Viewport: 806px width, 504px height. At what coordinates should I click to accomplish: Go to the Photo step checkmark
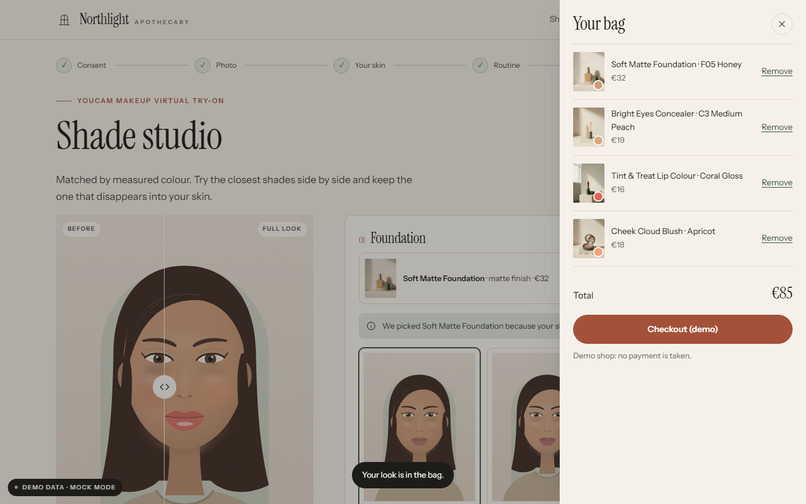[x=203, y=65]
